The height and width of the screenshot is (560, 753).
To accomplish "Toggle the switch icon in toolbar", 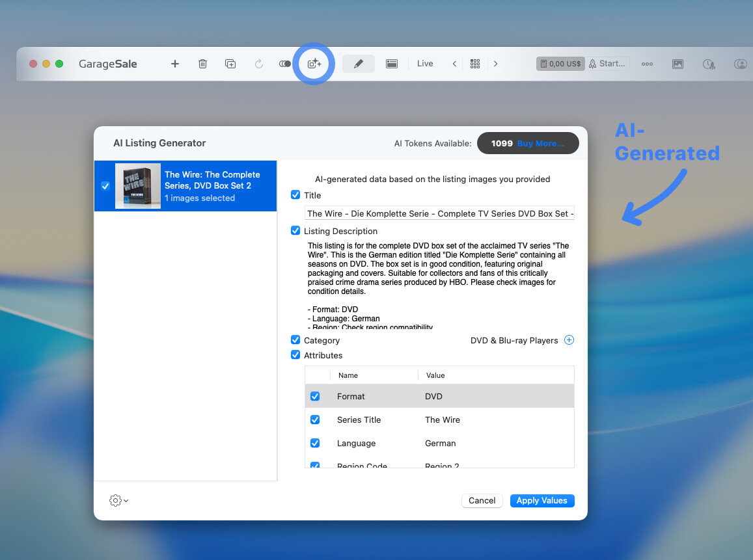I will tap(284, 64).
